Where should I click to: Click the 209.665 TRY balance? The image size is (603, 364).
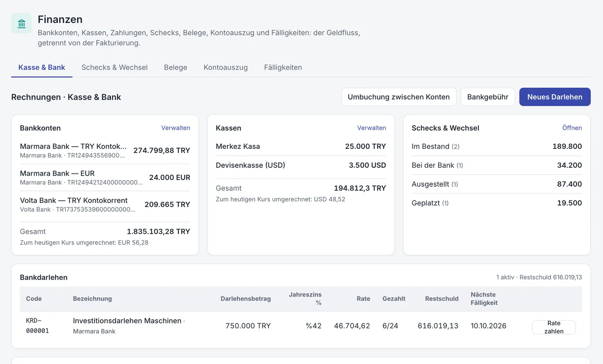(167, 204)
